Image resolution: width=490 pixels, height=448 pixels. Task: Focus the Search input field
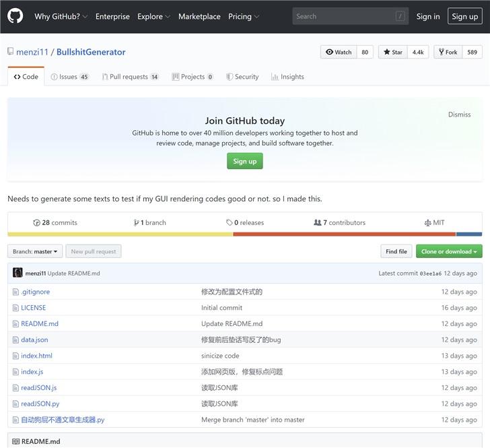tap(350, 16)
